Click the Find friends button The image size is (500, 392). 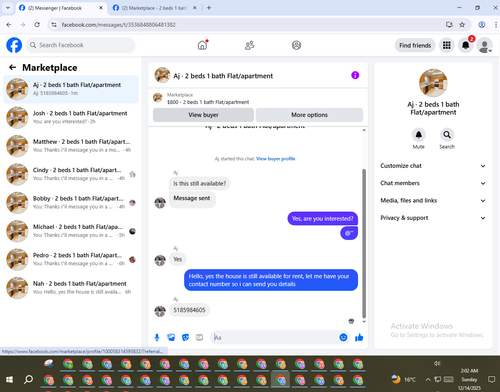click(415, 45)
